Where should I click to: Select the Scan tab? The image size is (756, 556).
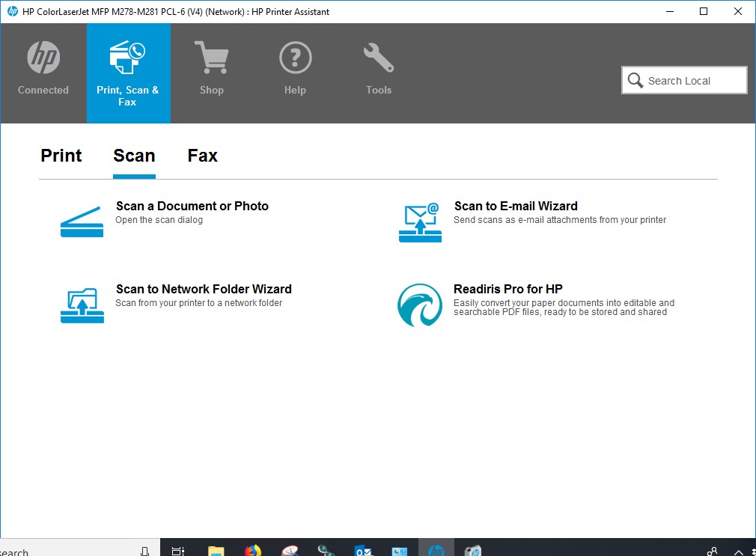tap(134, 156)
